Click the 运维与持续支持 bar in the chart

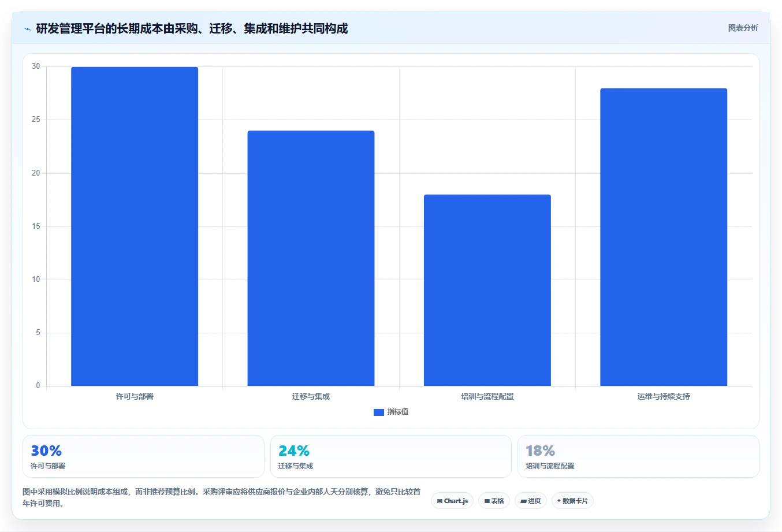pyautogui.click(x=664, y=237)
